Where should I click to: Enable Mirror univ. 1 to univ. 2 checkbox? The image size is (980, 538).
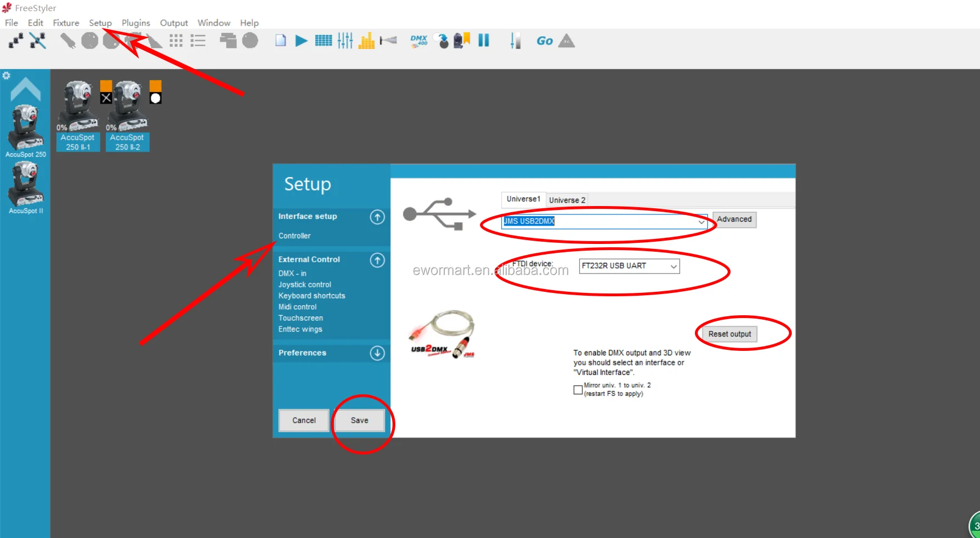tap(578, 390)
